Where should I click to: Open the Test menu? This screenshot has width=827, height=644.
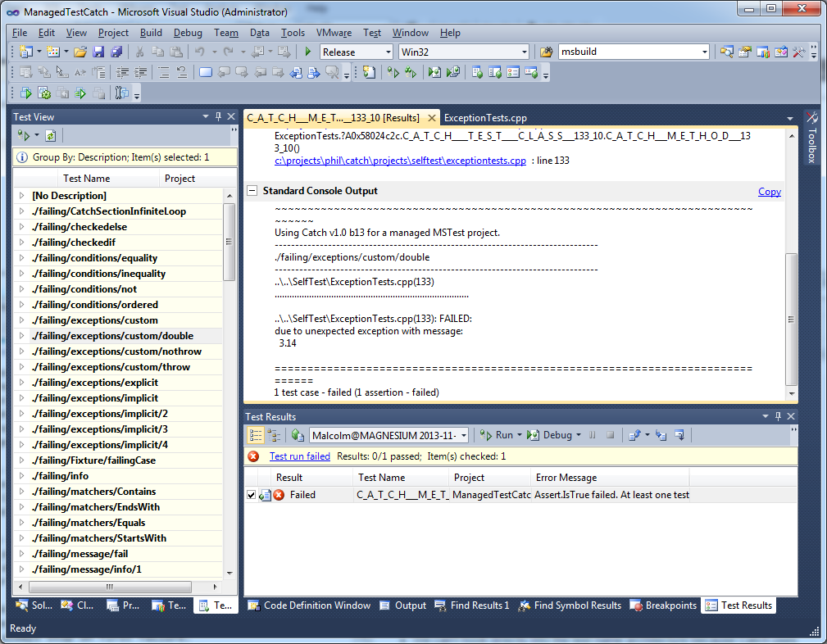tap(372, 33)
